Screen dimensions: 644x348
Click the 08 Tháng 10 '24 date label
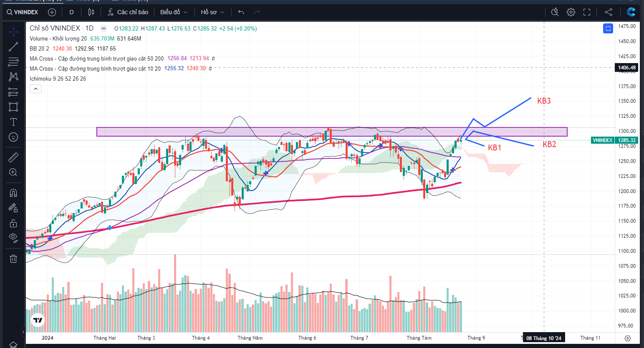coord(544,338)
